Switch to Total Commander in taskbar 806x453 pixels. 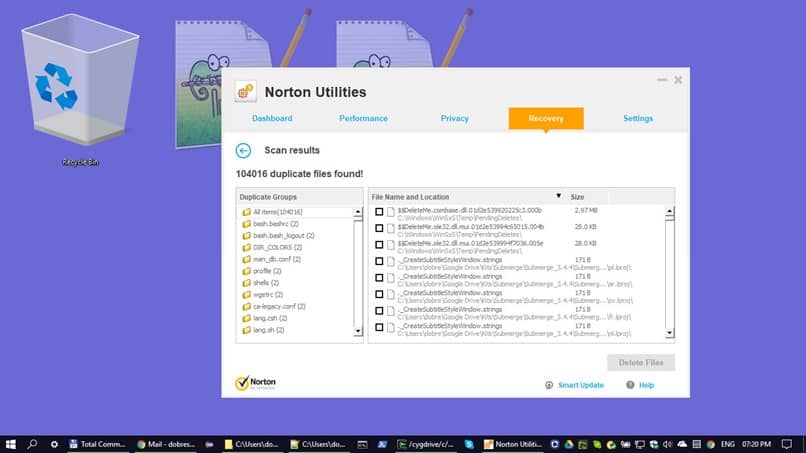point(98,444)
